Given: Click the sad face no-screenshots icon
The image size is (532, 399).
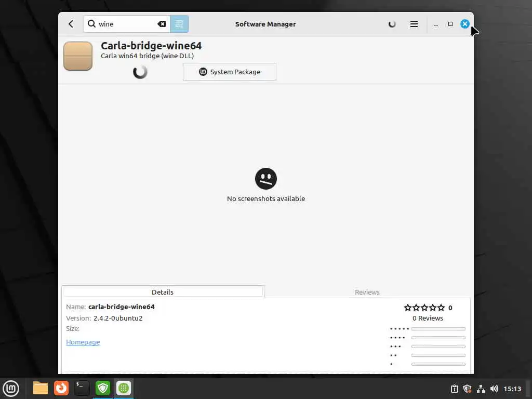Looking at the screenshot, I should pyautogui.click(x=266, y=179).
